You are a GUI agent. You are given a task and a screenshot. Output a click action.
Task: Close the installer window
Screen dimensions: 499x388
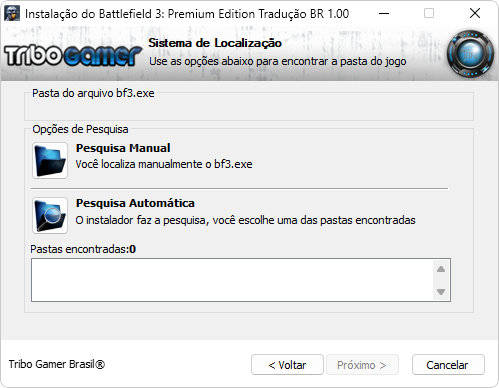tap(475, 13)
